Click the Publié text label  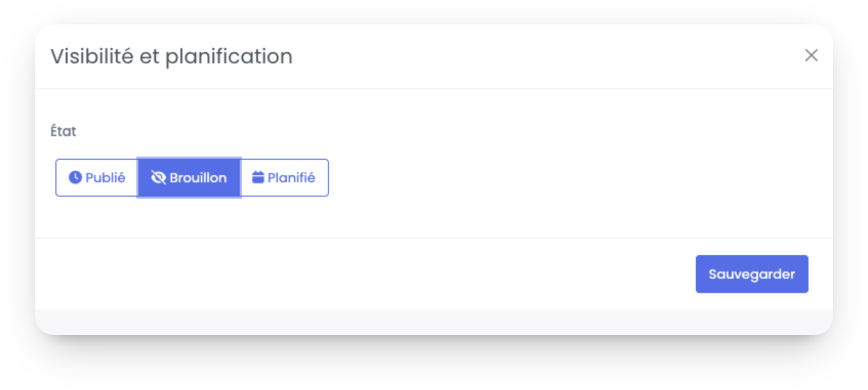105,178
